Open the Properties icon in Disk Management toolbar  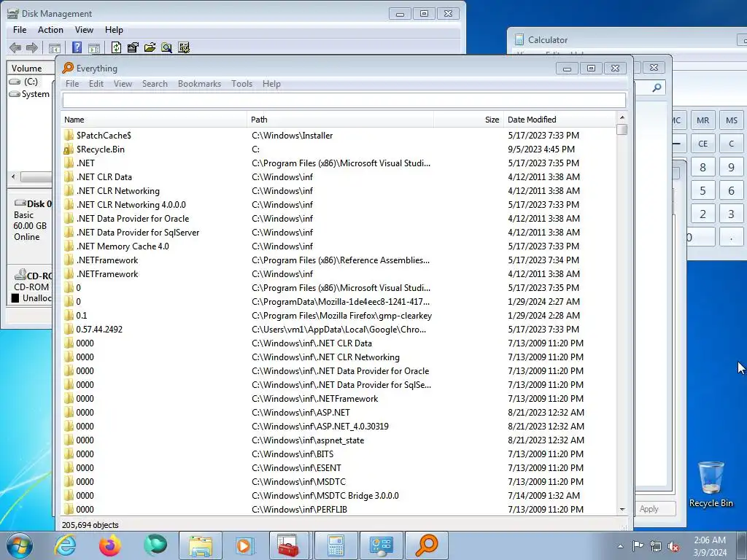133,47
